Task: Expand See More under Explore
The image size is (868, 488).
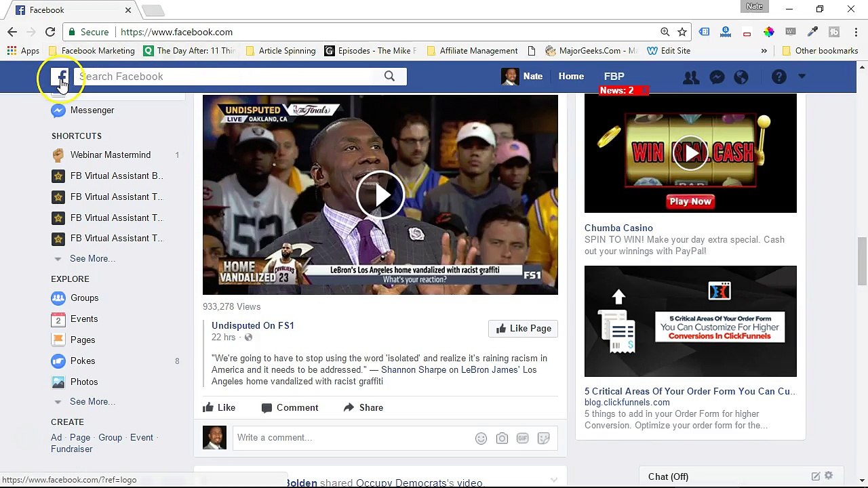Action: click(92, 402)
